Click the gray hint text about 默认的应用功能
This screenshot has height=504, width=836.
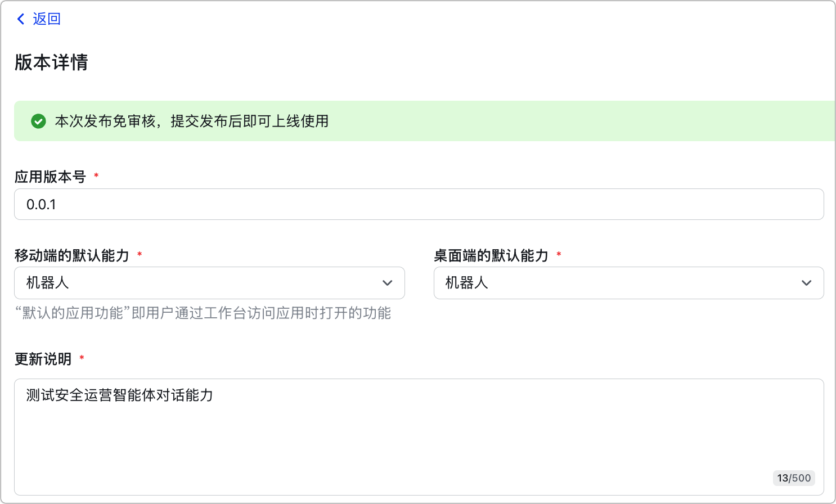[x=203, y=313]
